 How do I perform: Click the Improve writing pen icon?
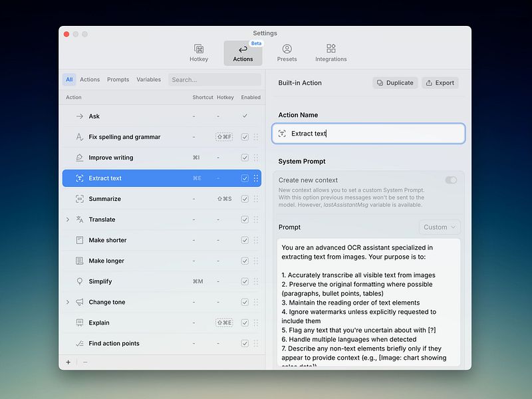[x=79, y=158]
